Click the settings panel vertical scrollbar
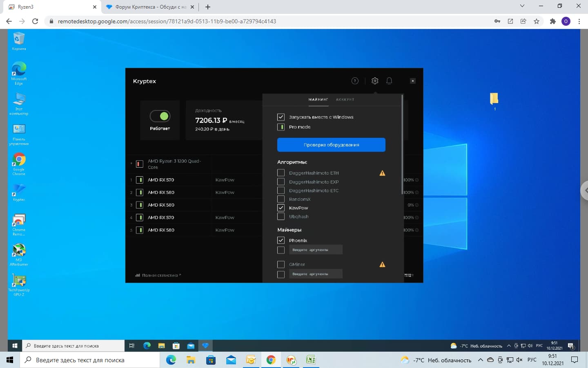The height and width of the screenshot is (368, 588). tap(403, 144)
